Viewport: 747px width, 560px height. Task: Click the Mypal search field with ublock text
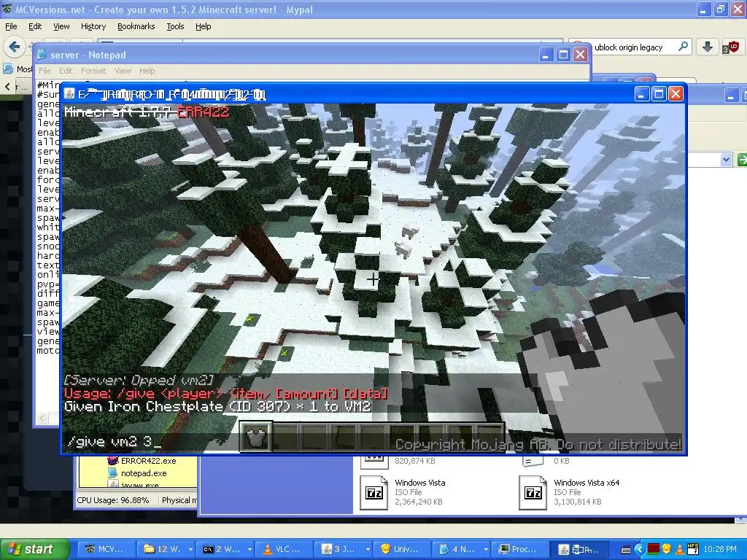click(x=629, y=47)
